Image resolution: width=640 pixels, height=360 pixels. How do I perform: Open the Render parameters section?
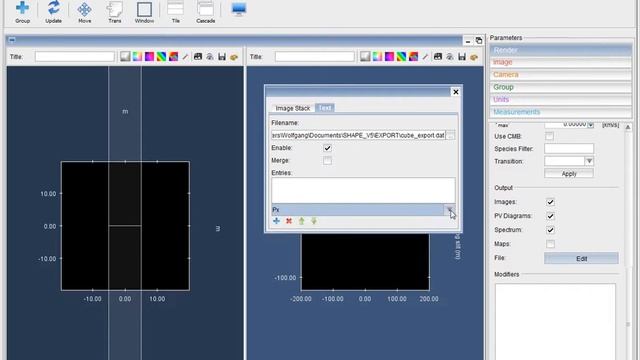[x=560, y=50]
